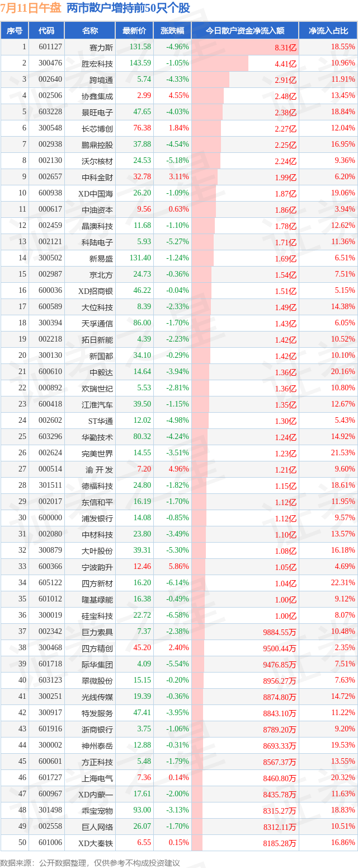Select stock name 德福科技

click(x=97, y=486)
